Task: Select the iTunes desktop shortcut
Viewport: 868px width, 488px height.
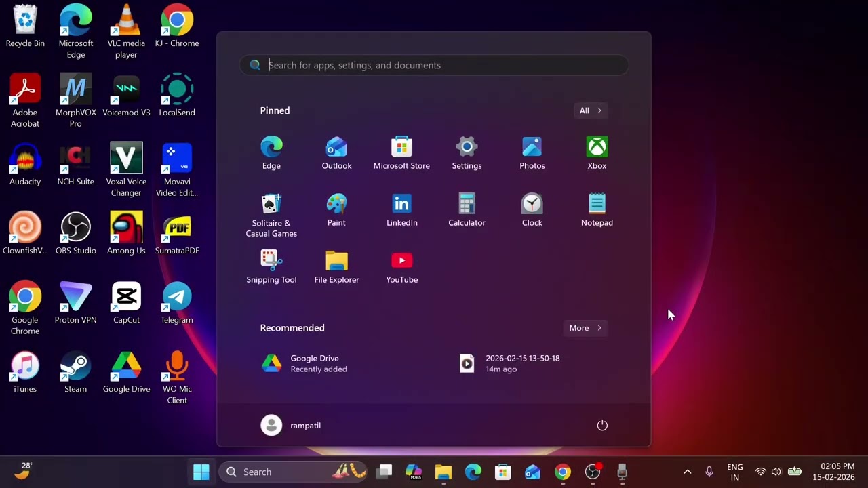Action: (x=25, y=372)
